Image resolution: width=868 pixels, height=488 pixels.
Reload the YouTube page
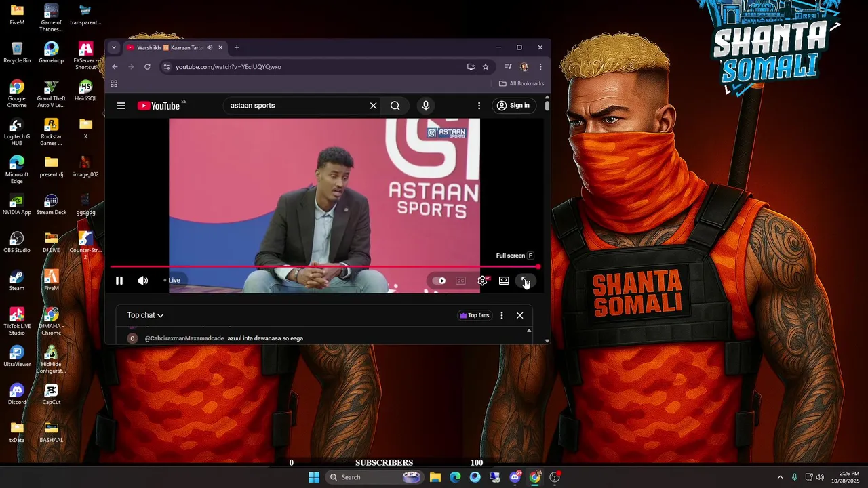pyautogui.click(x=147, y=67)
